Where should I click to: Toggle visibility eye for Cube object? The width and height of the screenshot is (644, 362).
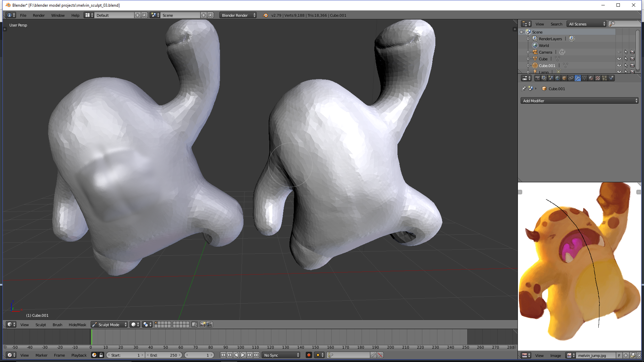[619, 59]
